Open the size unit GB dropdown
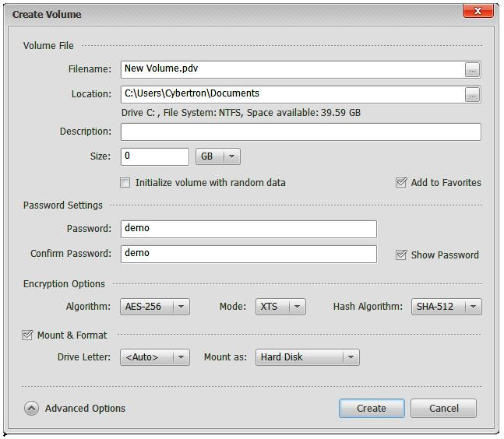The width and height of the screenshot is (504, 439). point(218,156)
